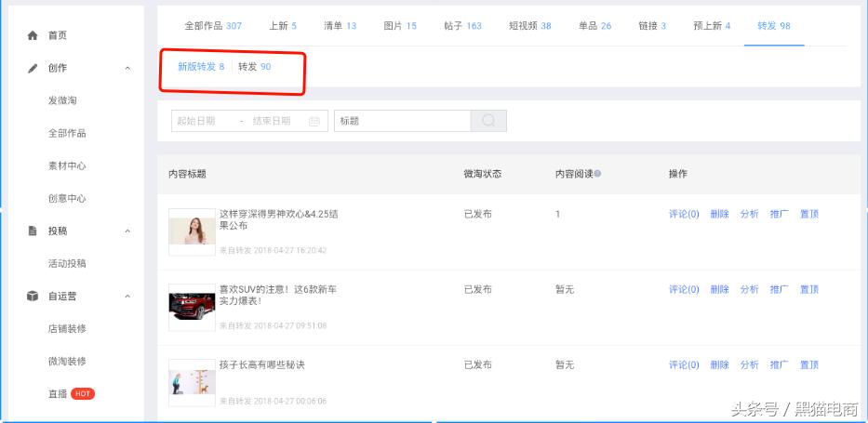Select the 转发 98 tab
Screen dimensions: 868x423
[x=774, y=26]
